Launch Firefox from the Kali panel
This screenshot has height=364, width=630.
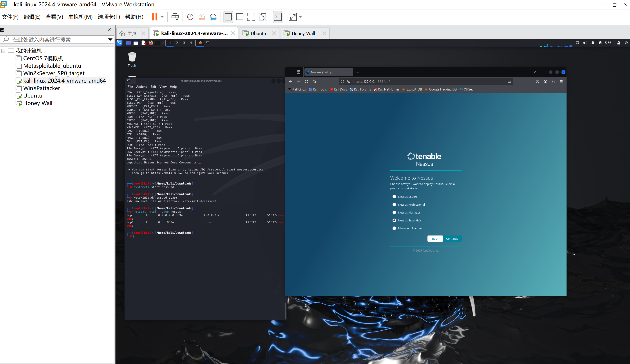pos(151,43)
